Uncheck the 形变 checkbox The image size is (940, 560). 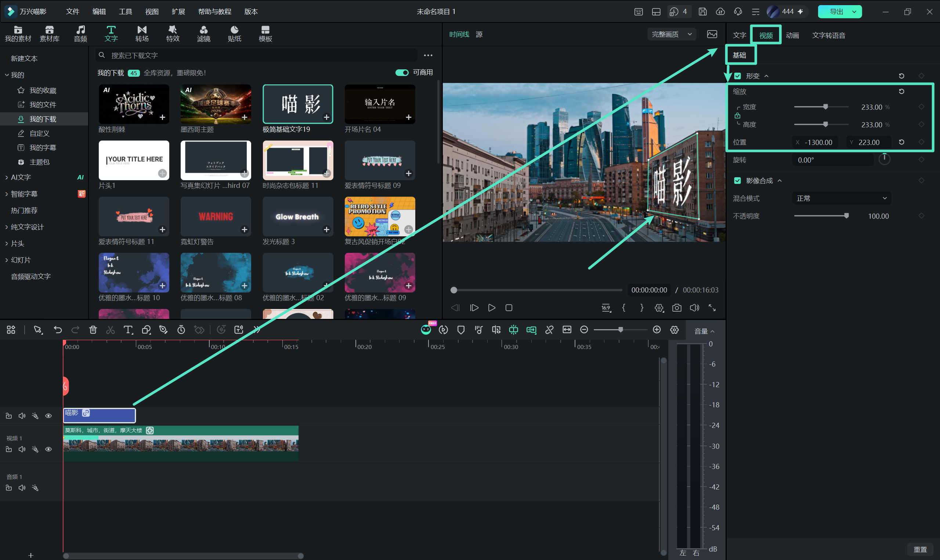pyautogui.click(x=737, y=76)
